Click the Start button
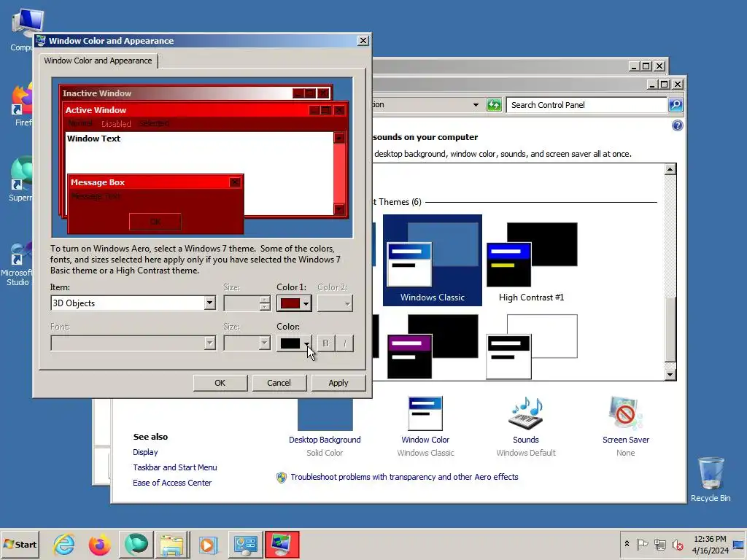 (x=20, y=544)
